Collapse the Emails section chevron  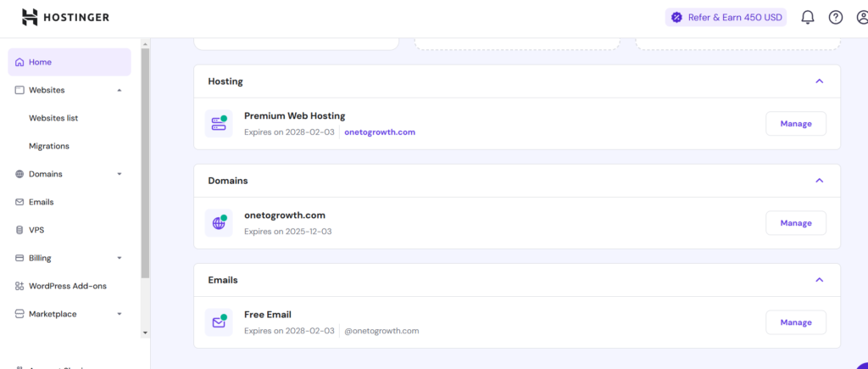819,280
